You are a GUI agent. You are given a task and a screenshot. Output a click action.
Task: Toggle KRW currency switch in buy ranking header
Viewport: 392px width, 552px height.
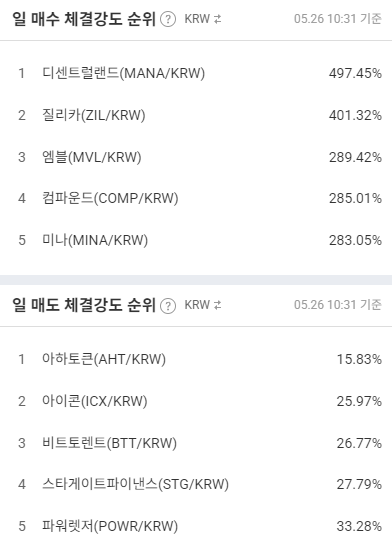[203, 19]
